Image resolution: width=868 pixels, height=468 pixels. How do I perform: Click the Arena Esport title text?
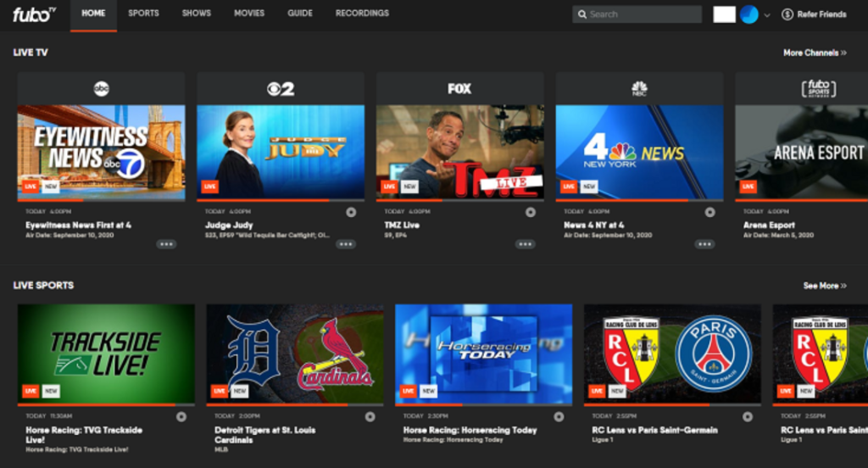(x=769, y=226)
